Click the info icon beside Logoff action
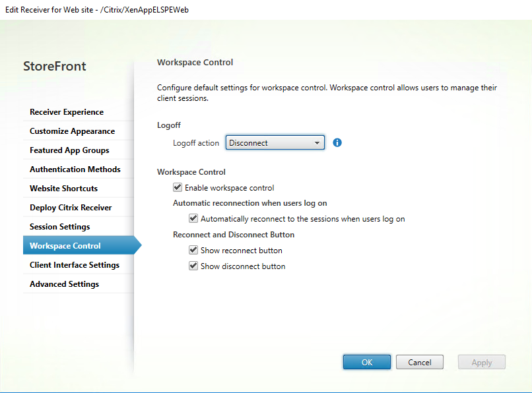The image size is (532, 393). tap(337, 142)
